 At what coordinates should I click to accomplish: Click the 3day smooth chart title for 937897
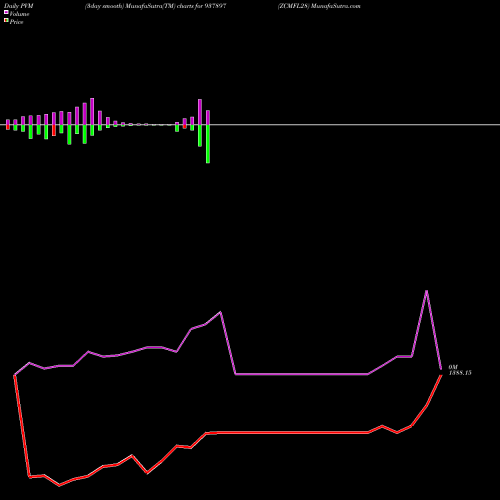click(155, 6)
